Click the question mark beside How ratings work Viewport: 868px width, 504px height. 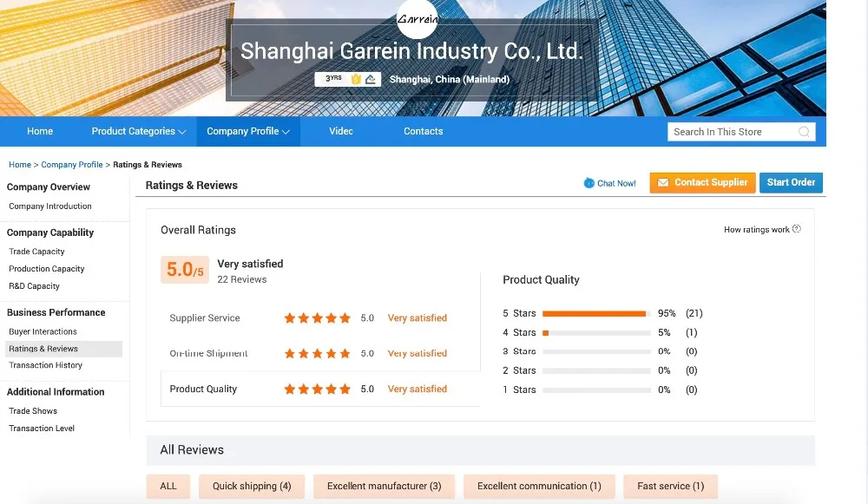click(x=797, y=229)
